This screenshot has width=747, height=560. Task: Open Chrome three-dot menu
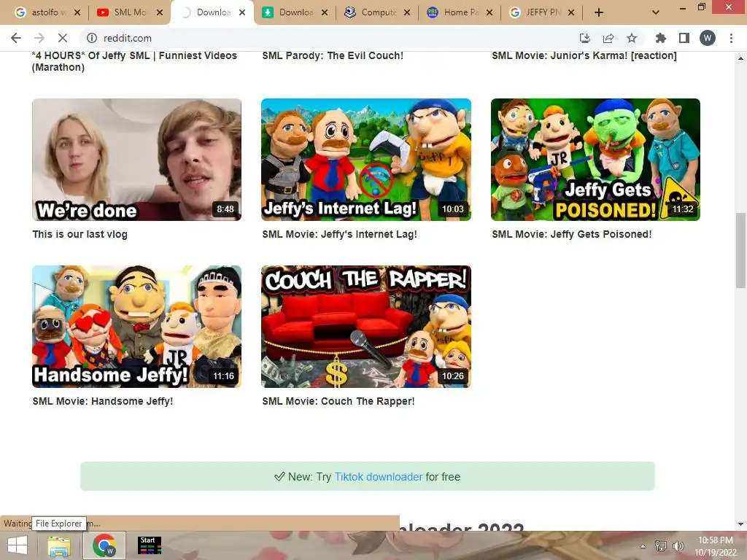click(x=731, y=38)
